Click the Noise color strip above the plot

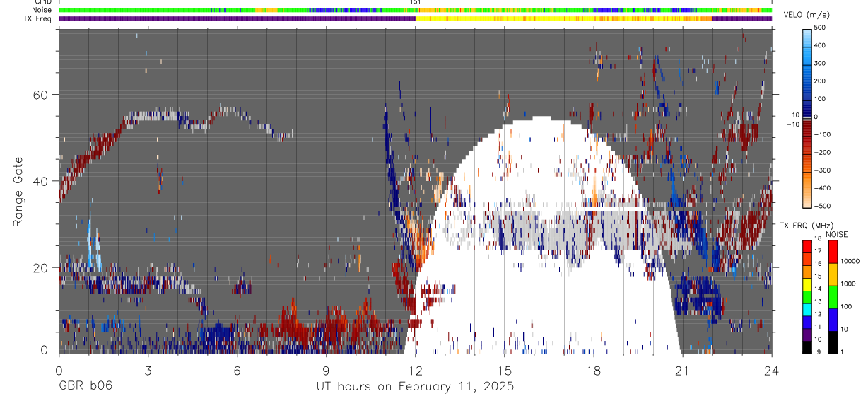tap(416, 10)
